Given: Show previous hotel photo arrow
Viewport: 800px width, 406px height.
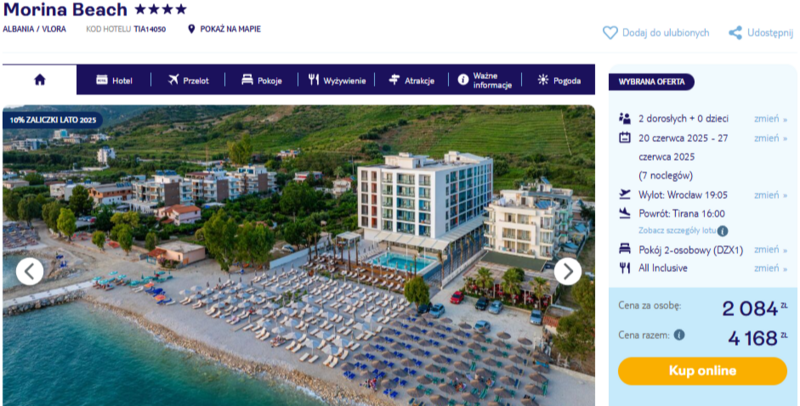Looking at the screenshot, I should (30, 271).
